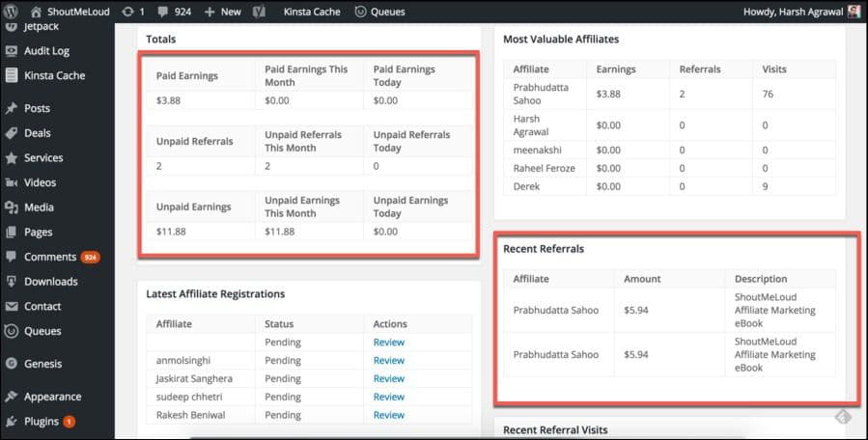Click Derek's visits value 9

765,186
